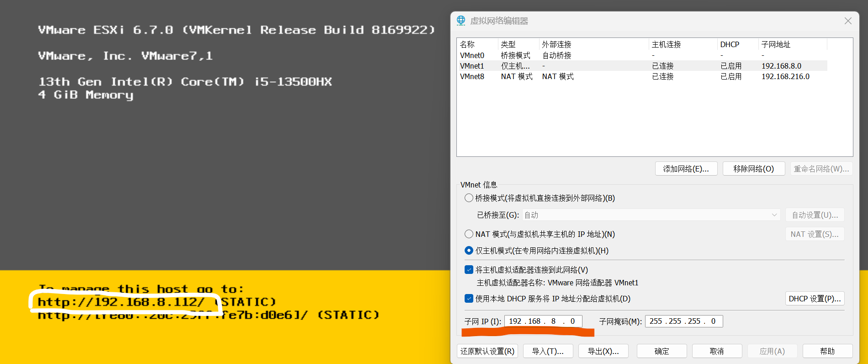This screenshot has height=364, width=868.
Task: Click subnet address 192.168.8.0 cell
Action: 782,66
